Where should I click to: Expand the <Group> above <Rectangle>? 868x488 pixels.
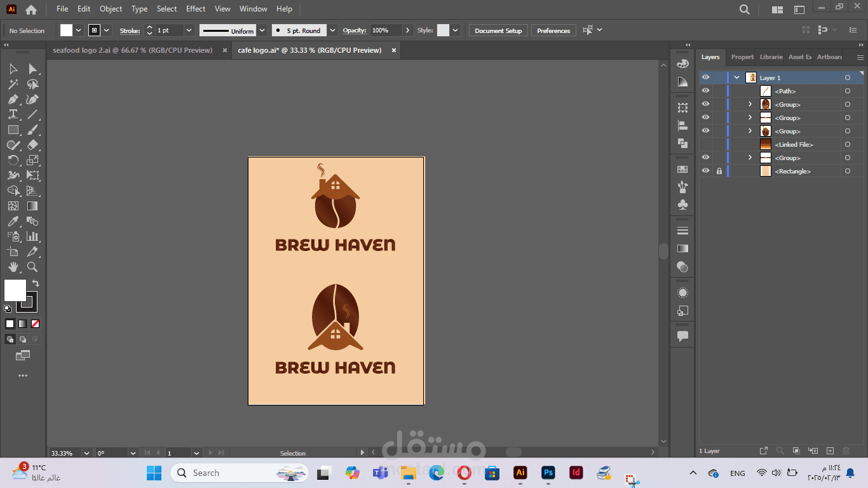click(x=750, y=158)
